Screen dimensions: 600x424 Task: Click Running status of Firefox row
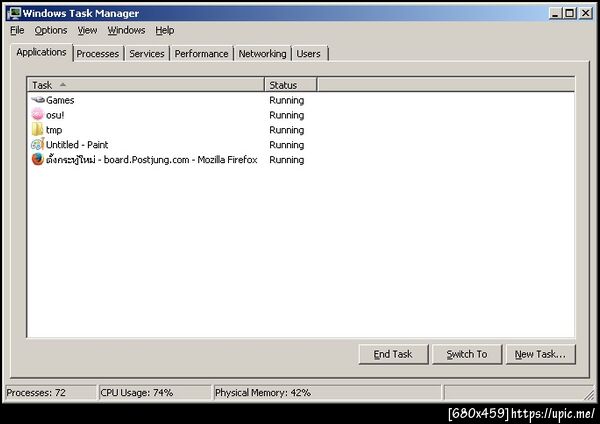(287, 160)
